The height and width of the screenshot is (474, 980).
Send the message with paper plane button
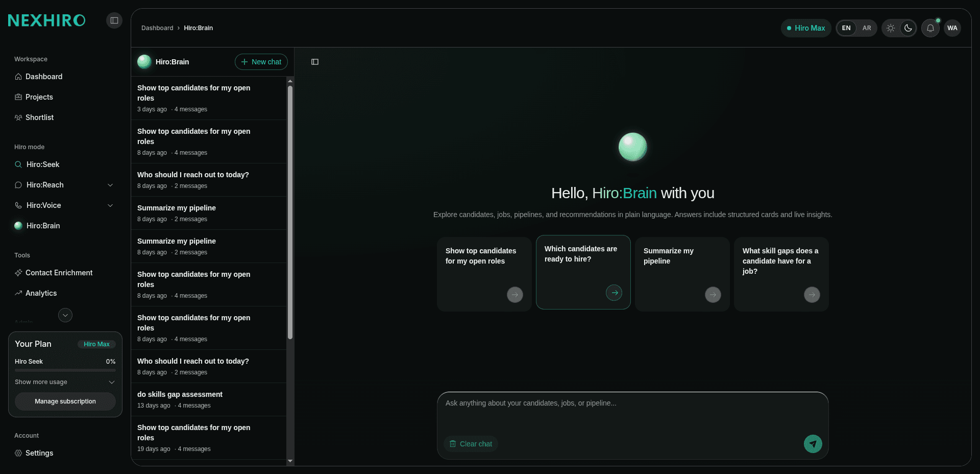click(x=813, y=444)
